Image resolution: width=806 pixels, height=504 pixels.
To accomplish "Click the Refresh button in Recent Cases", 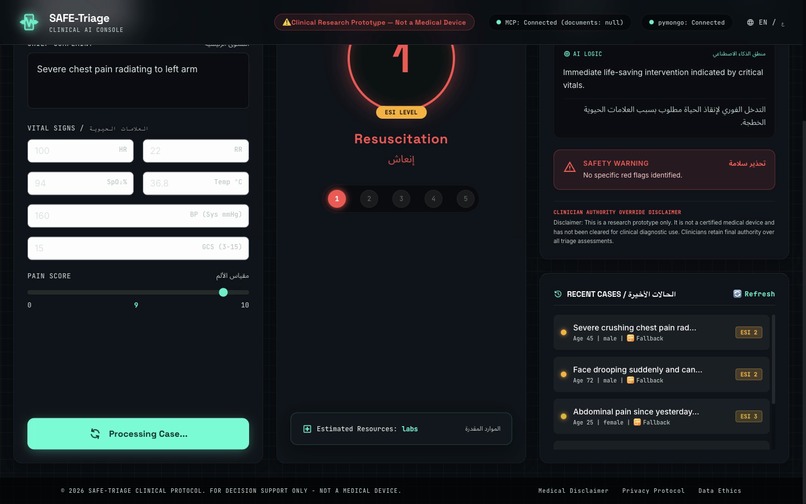I will tap(754, 294).
